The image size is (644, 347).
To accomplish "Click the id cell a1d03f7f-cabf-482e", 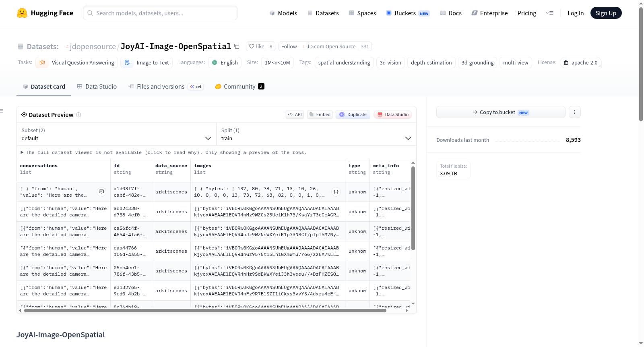I will (x=131, y=192).
